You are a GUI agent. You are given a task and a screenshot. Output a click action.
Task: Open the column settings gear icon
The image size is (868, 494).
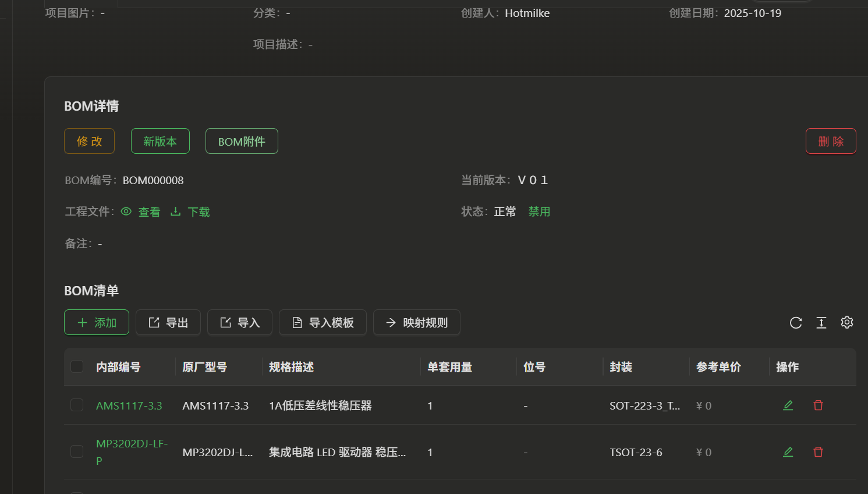[x=847, y=322]
